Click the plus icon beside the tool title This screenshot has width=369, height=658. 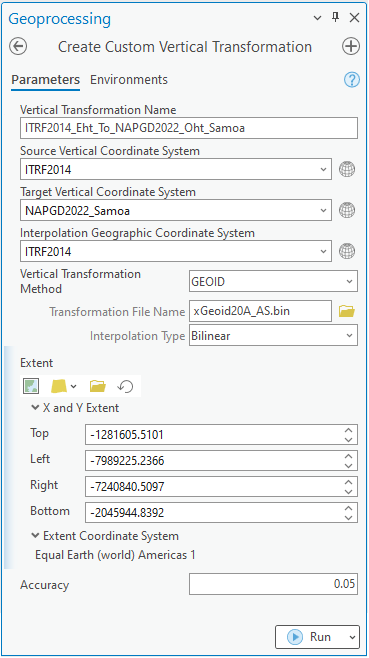click(x=351, y=47)
